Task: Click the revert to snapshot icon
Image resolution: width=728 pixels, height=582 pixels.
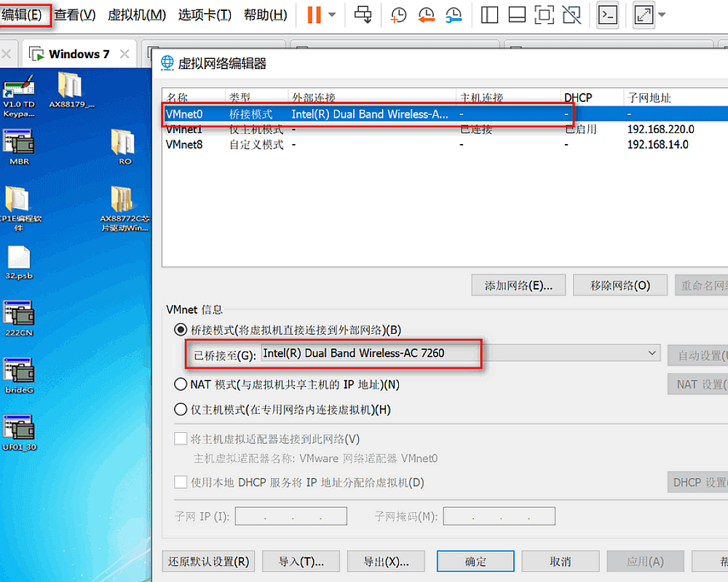Action: pyautogui.click(x=426, y=15)
